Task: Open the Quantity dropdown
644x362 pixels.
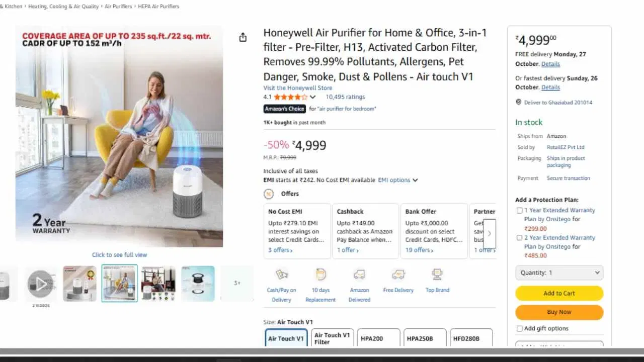Action: (559, 273)
